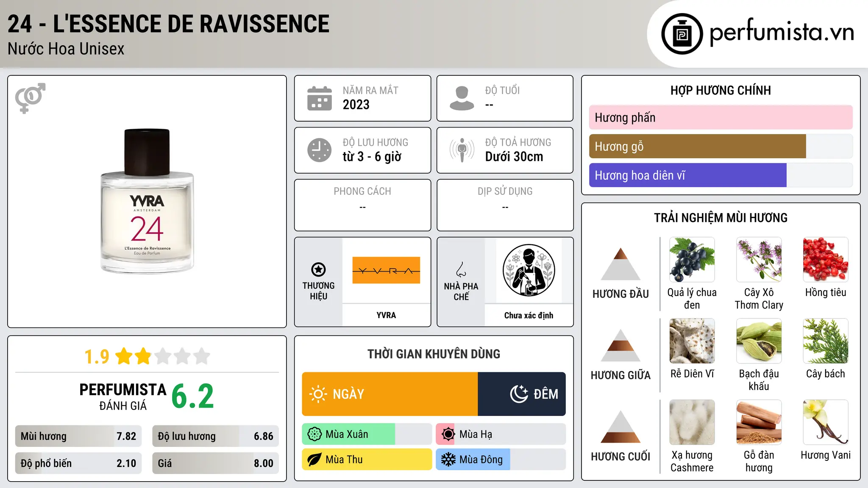Viewport: 868px width, 488px height.
Task: Click the Hương đầu pyramid icon
Action: click(620, 264)
